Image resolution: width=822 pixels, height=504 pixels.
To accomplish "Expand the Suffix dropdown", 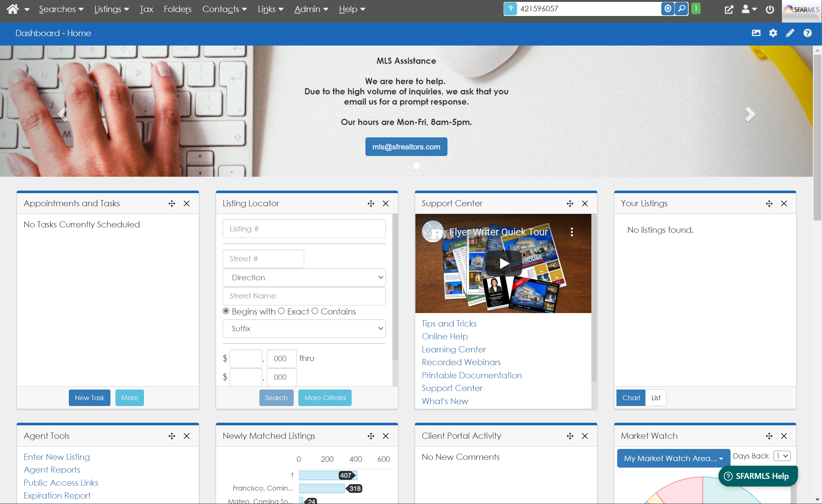I will click(304, 329).
